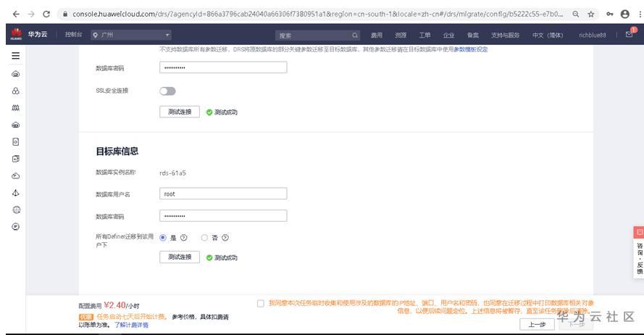Click the help question mark next to 否
This screenshot has height=335, width=644.
225,238
